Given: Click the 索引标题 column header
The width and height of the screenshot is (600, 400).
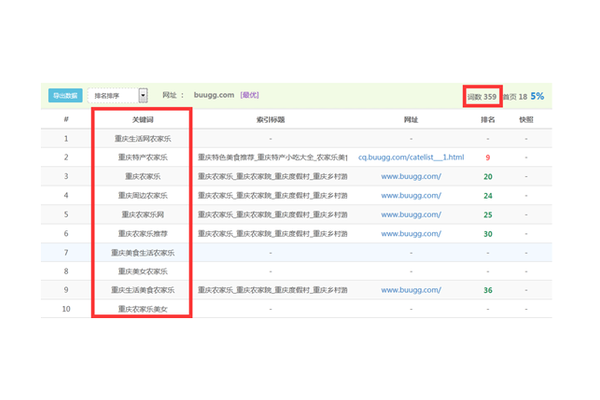Looking at the screenshot, I should coord(271,120).
